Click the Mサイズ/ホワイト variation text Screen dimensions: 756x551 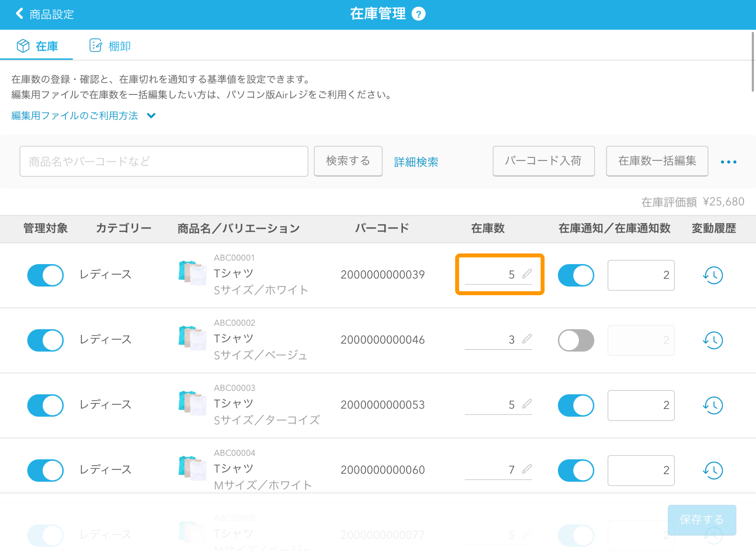click(x=263, y=485)
